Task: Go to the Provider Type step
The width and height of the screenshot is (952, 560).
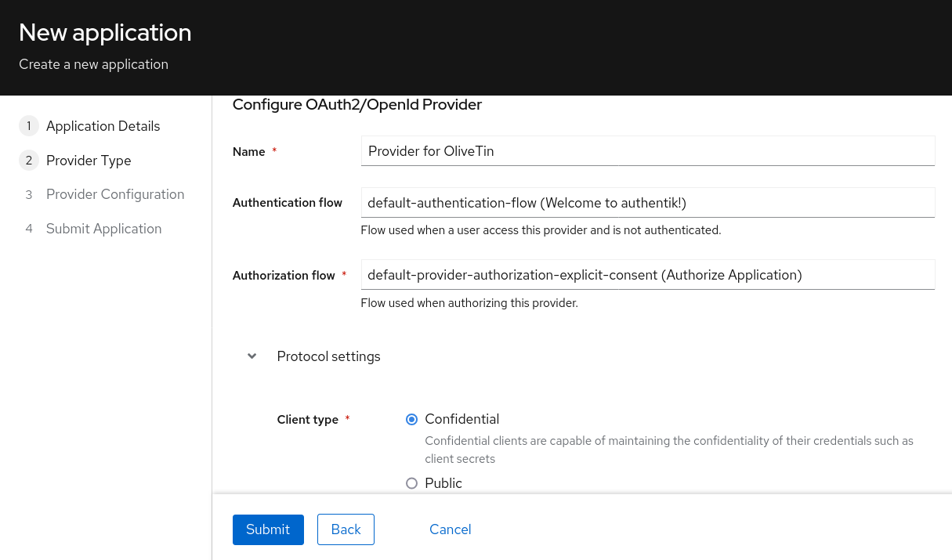Action: click(89, 160)
